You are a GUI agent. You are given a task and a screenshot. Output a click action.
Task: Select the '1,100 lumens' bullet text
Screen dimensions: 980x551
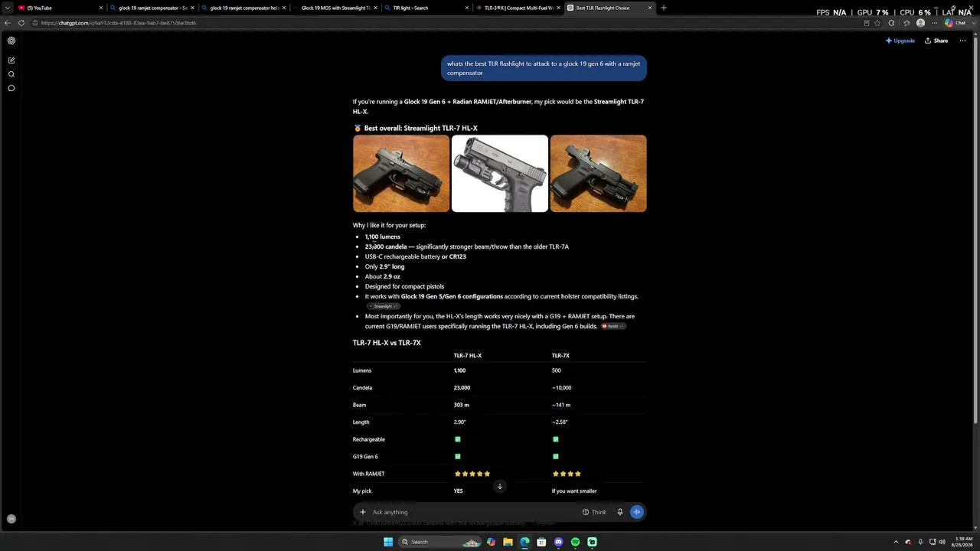click(383, 237)
